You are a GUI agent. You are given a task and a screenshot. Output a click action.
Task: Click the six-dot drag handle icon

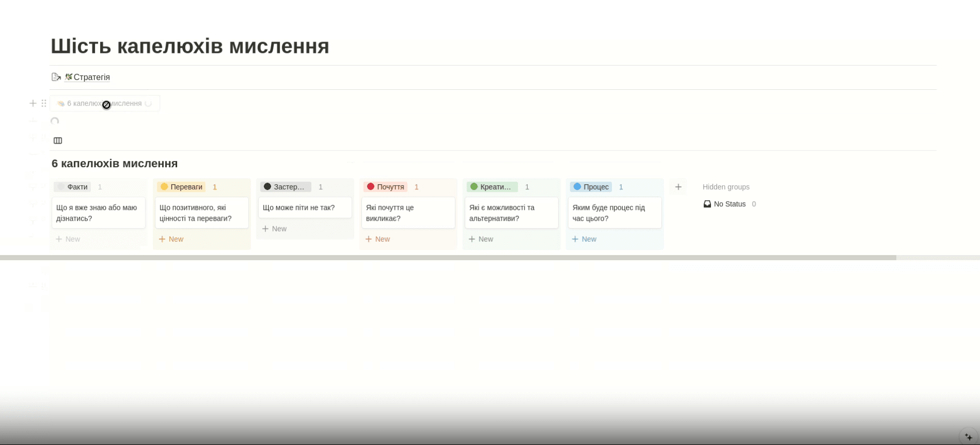click(44, 103)
